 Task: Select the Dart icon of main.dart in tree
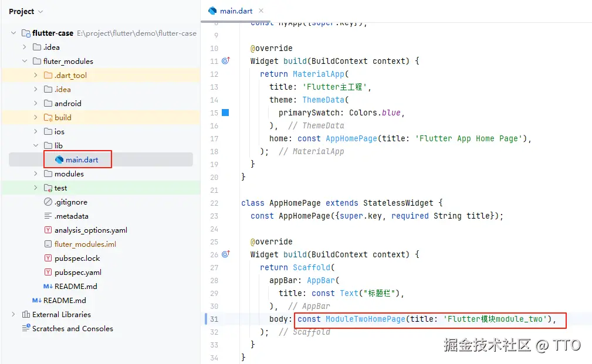59,159
